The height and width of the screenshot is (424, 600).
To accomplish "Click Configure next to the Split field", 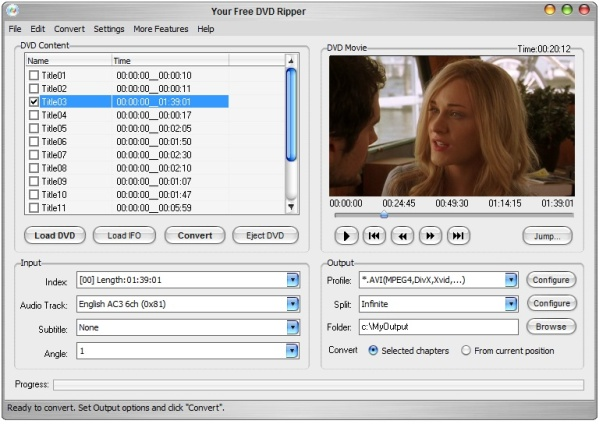I will pyautogui.click(x=552, y=303).
